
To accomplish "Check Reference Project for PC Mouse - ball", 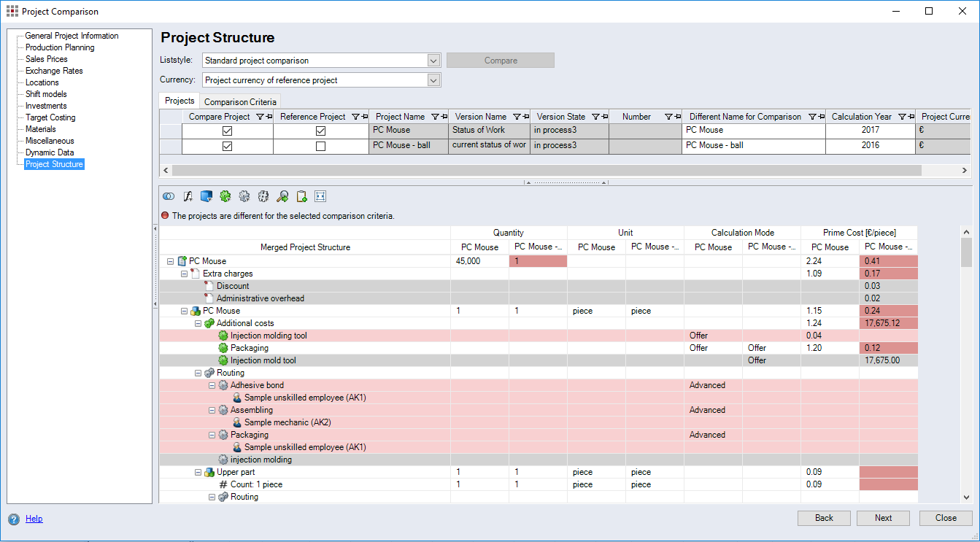I will [320, 146].
